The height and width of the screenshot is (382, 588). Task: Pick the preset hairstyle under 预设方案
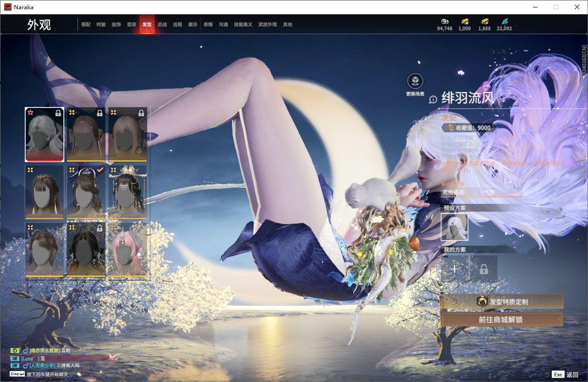[x=455, y=227]
